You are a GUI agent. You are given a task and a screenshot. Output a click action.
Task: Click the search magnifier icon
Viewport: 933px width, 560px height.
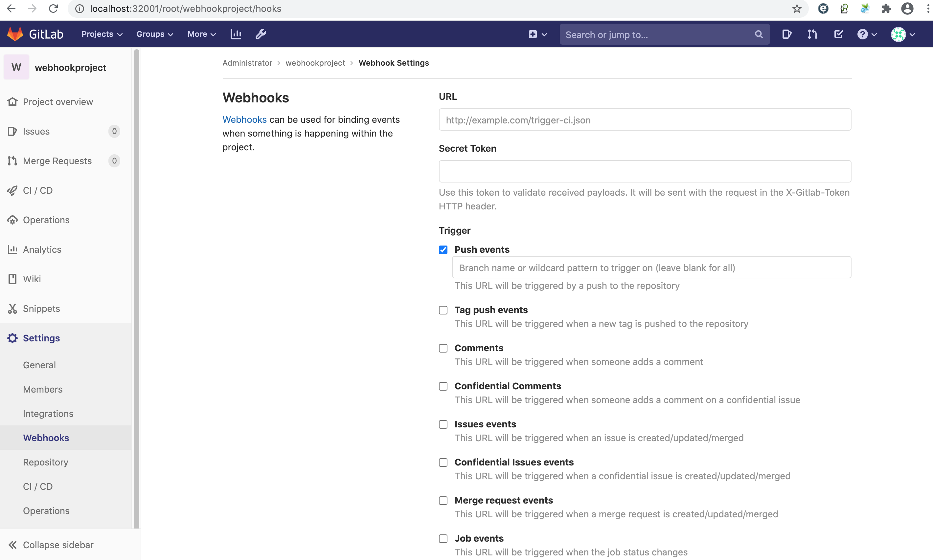(759, 34)
